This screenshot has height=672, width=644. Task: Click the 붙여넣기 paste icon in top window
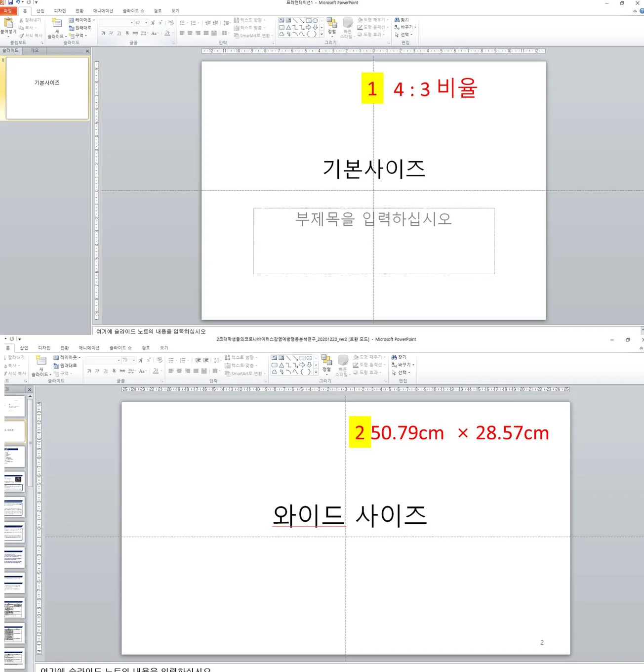point(8,23)
